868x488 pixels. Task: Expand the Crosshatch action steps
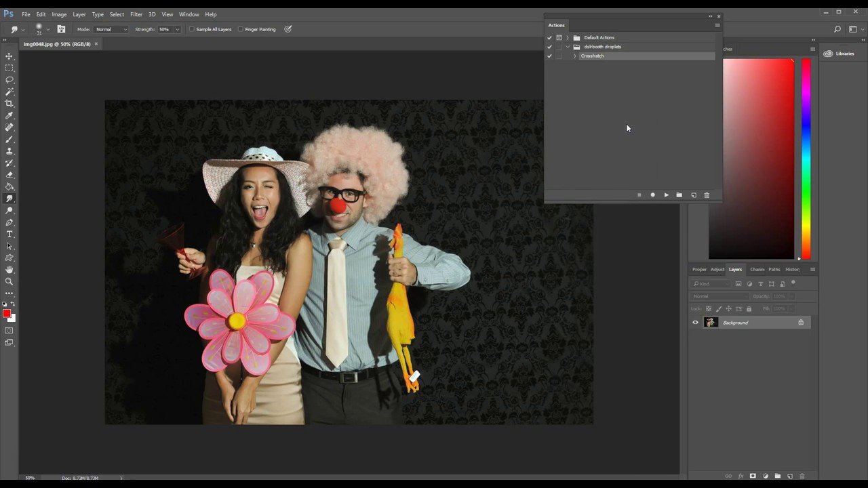coord(574,56)
